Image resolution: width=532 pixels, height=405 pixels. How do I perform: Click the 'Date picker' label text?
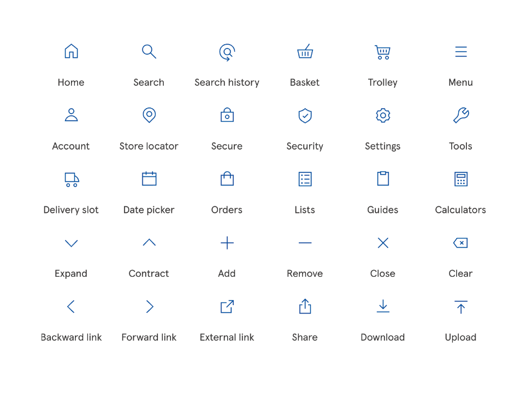point(149,210)
